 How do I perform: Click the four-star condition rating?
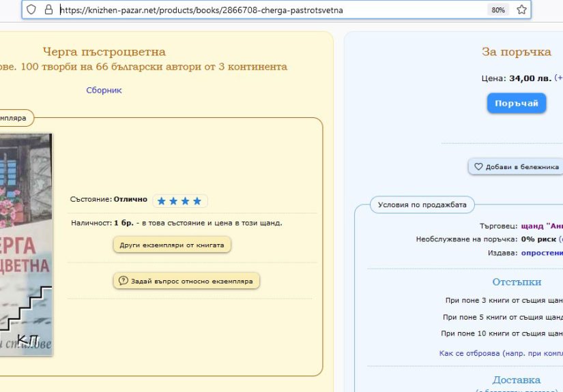[179, 201]
